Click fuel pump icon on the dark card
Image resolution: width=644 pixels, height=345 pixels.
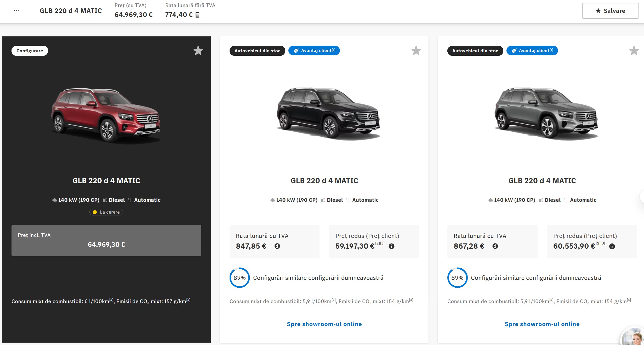pyautogui.click(x=105, y=200)
